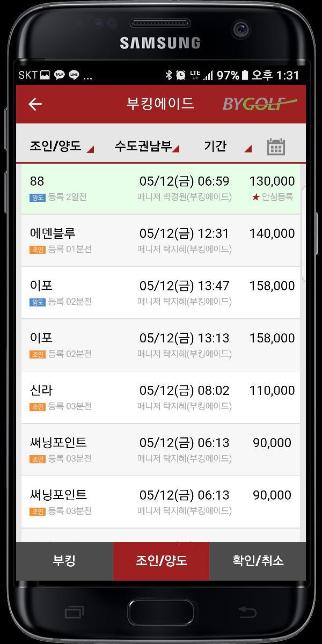This screenshot has width=322, height=644.
Task: Tap the 조인 badge on 에덴블루 listing
Action: [36, 249]
